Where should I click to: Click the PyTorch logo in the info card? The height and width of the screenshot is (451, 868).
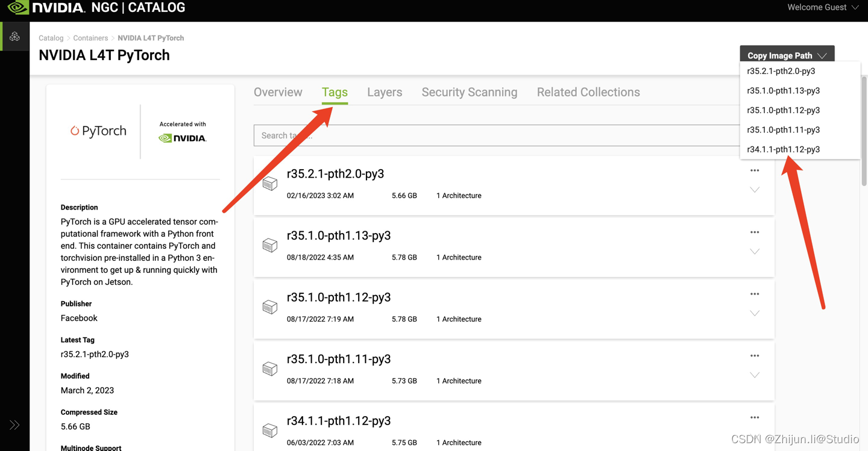pos(98,131)
